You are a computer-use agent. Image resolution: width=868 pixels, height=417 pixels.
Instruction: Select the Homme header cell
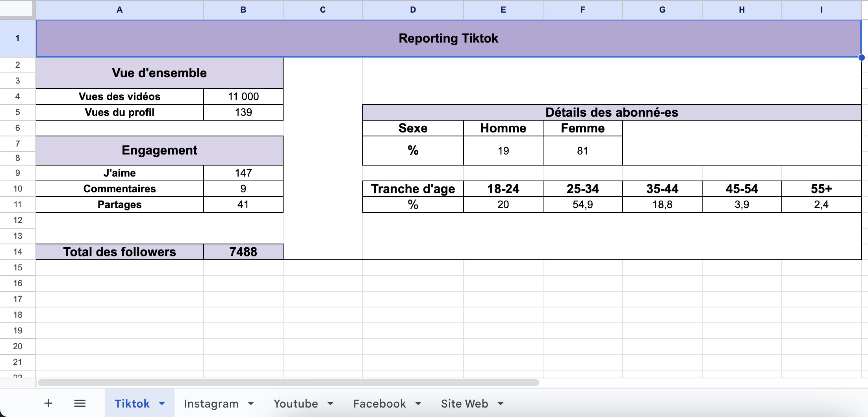pos(503,128)
